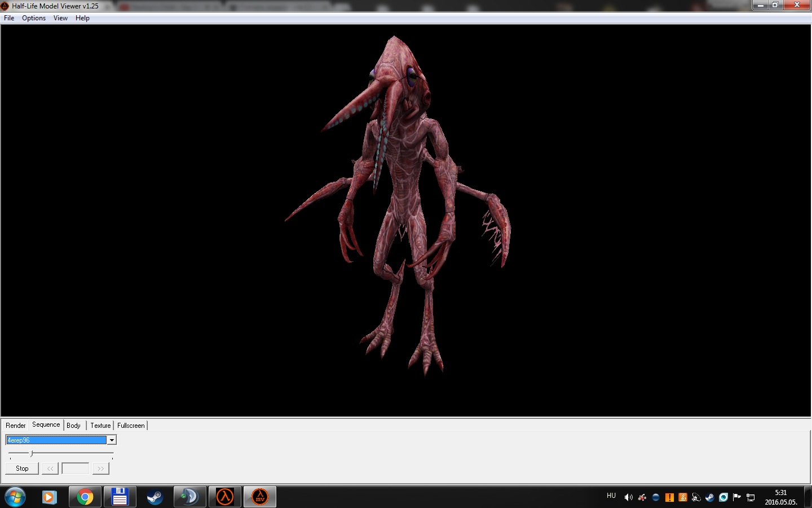The width and height of the screenshot is (812, 508).
Task: Restore down the Model Viewer window
Action: (775, 5)
